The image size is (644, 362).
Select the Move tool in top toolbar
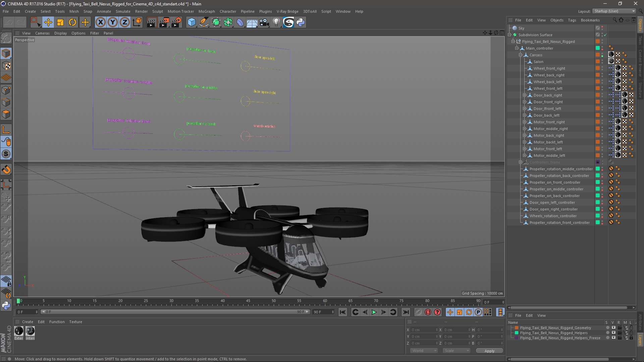[48, 22]
